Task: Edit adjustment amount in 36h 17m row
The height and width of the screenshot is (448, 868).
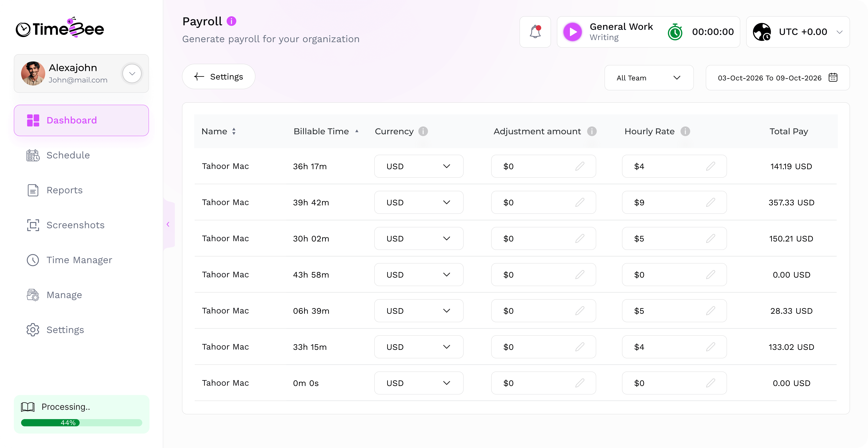Action: click(580, 166)
